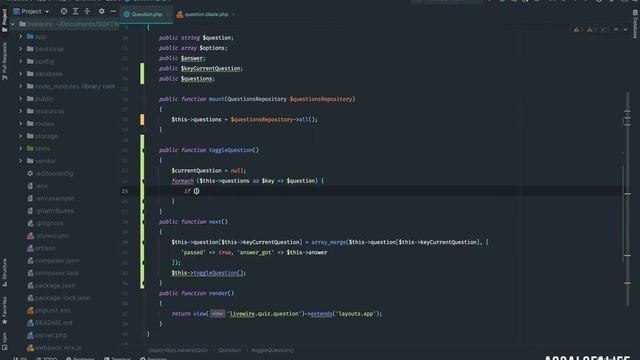Select the app folder icon
This screenshot has width=640, height=360.
(30, 37)
